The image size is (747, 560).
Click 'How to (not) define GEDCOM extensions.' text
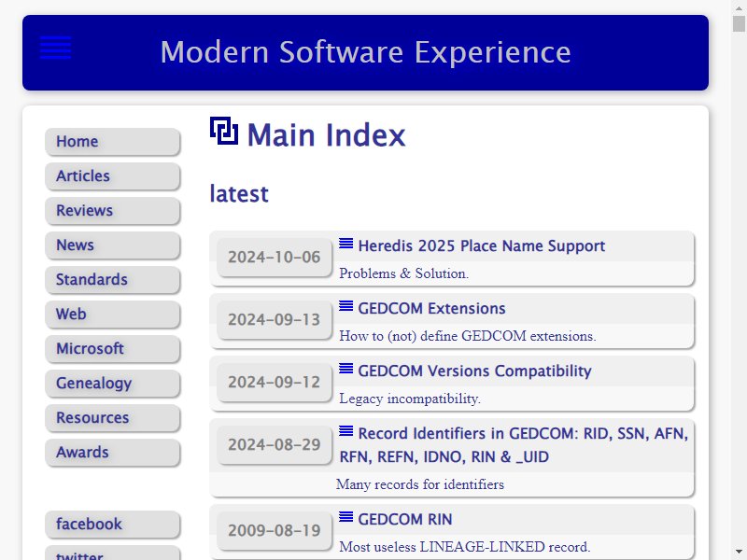468,336
